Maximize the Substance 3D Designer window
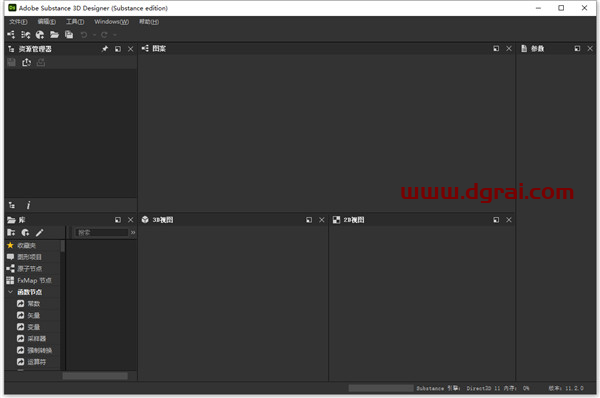The width and height of the screenshot is (600, 398). (561, 8)
